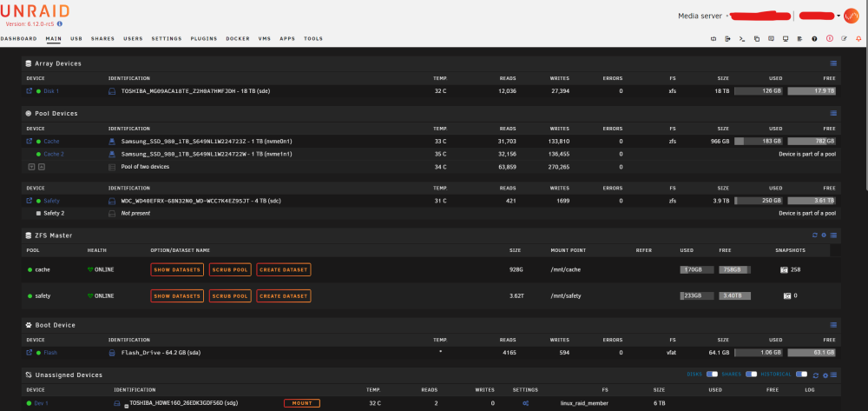The width and height of the screenshot is (868, 411).
Task: Click the down-arrow box under Cache 2
Action: pyautogui.click(x=31, y=167)
